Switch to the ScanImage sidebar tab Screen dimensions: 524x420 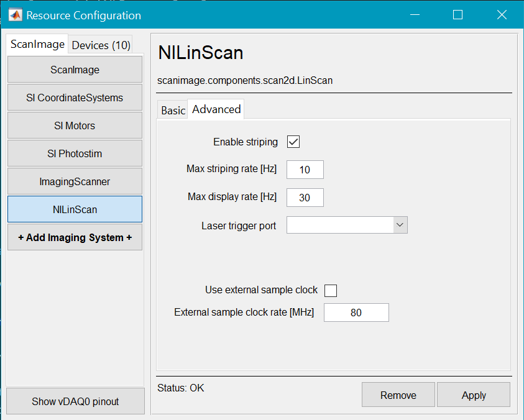click(x=37, y=44)
